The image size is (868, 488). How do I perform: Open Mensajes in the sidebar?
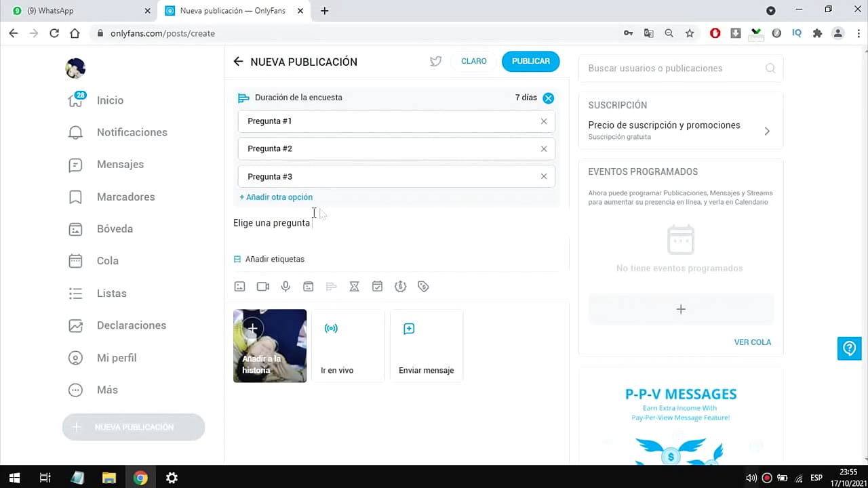click(120, 165)
